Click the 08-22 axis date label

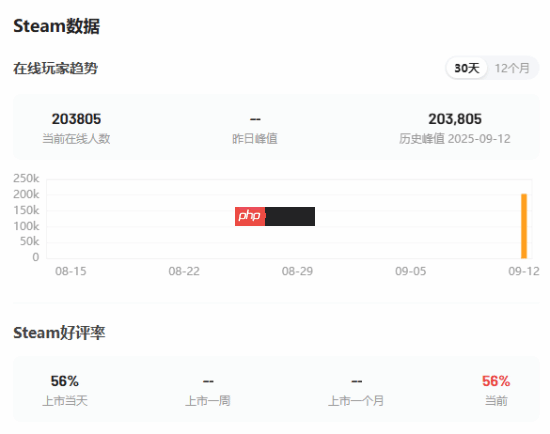click(184, 271)
